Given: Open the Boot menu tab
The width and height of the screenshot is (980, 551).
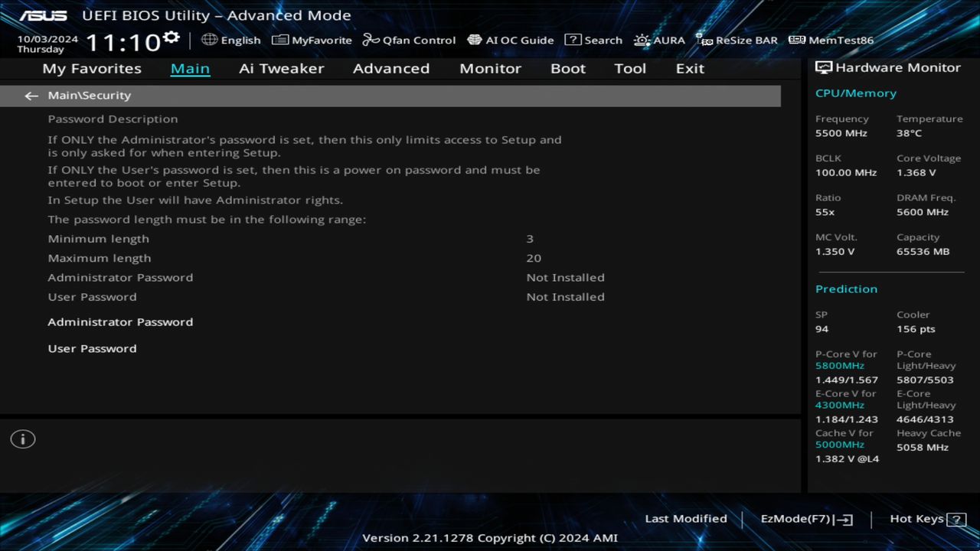Looking at the screenshot, I should (568, 68).
